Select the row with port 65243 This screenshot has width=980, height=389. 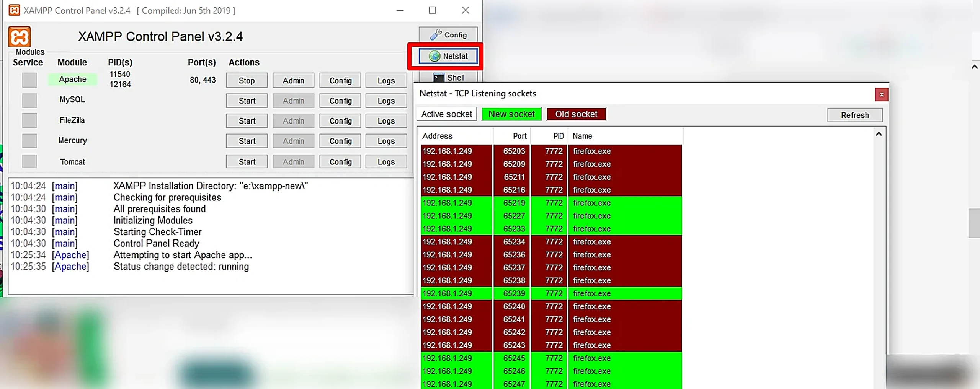551,345
